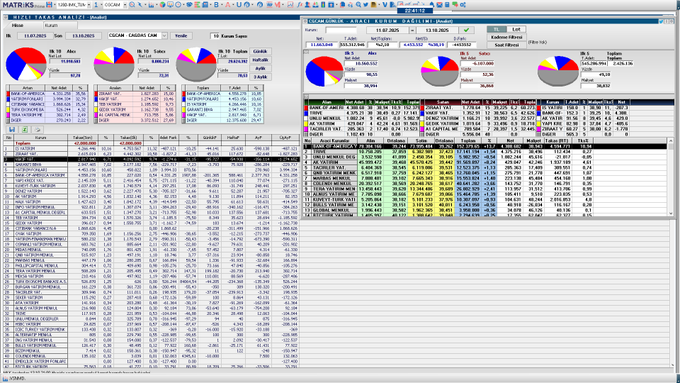Click the Twitter share icon on the Aracı Kurum title bar
Viewport: 680px width, 383px height.
tap(661, 21)
